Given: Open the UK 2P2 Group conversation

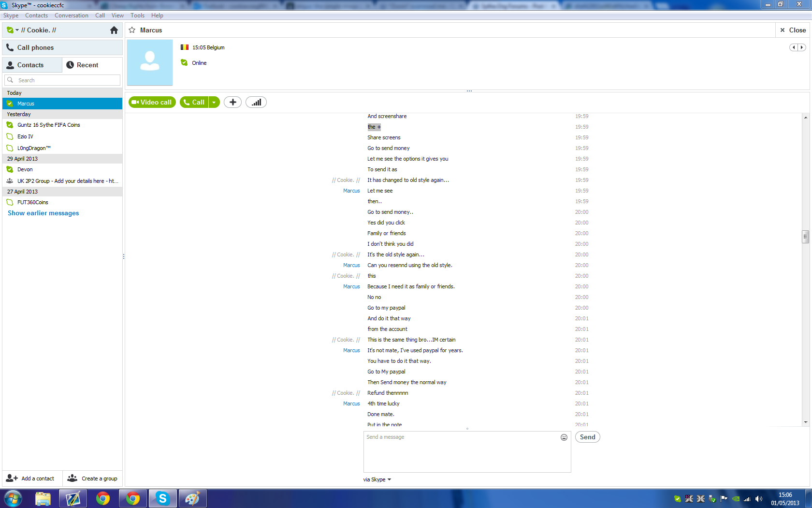Looking at the screenshot, I should (x=62, y=181).
